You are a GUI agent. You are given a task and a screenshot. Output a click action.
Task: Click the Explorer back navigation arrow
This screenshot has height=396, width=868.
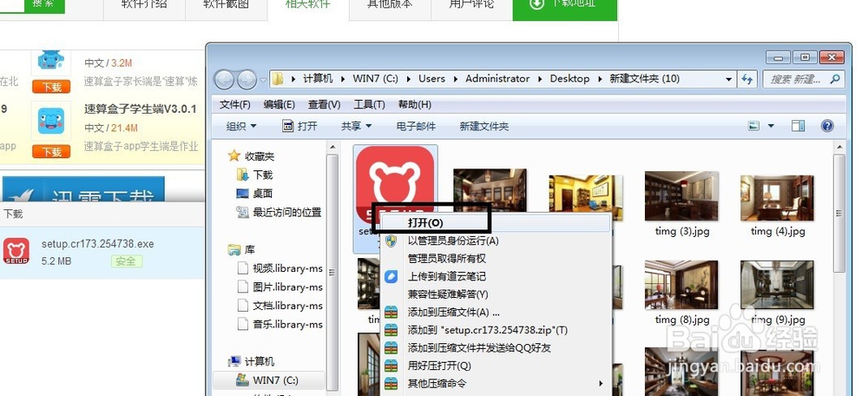point(224,80)
